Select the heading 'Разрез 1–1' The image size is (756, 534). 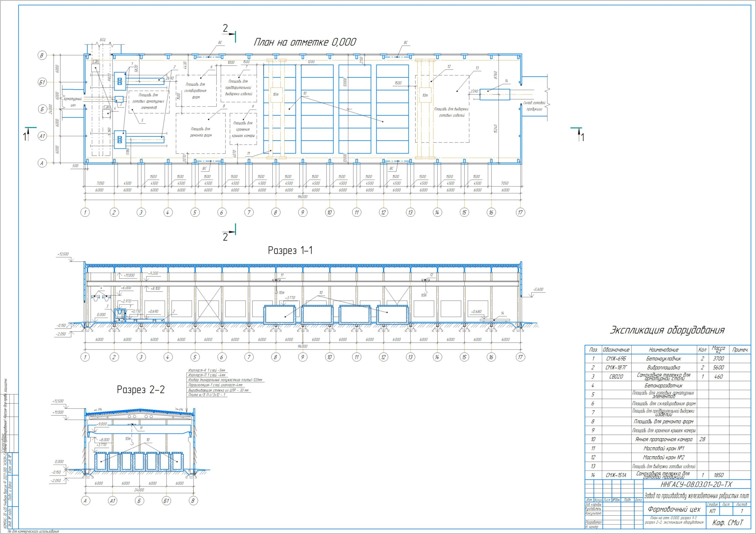(290, 251)
